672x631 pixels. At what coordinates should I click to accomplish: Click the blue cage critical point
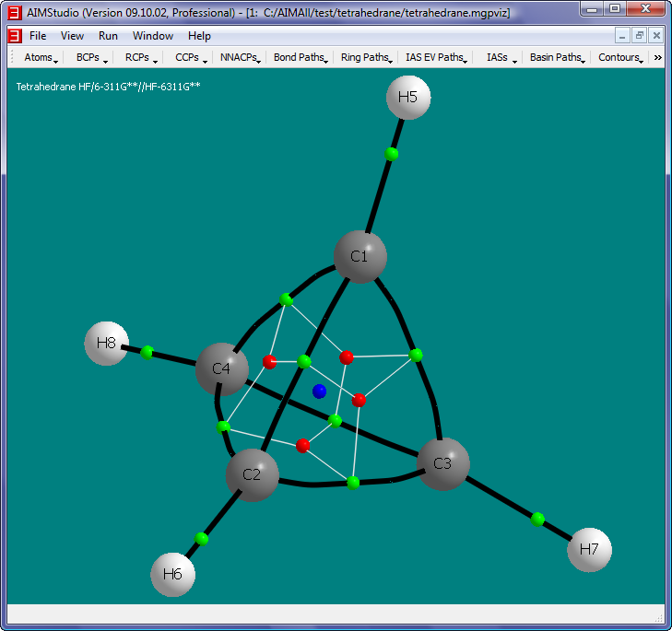click(x=320, y=391)
